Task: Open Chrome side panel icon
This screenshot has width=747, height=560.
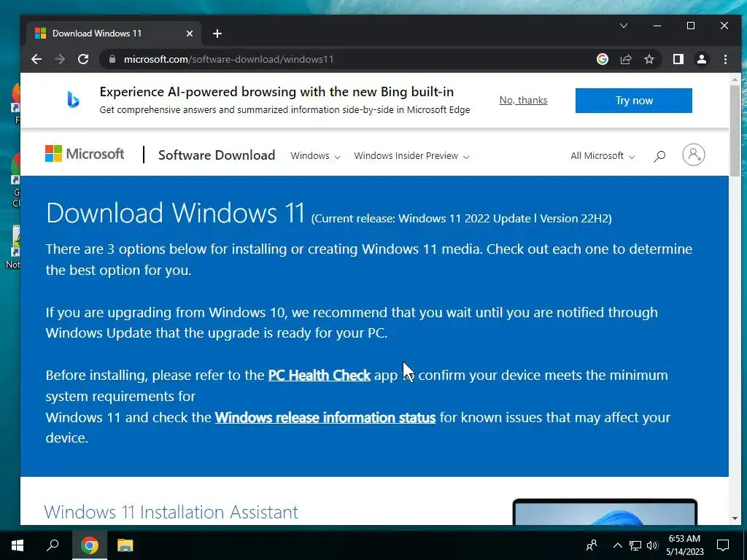Action: pyautogui.click(x=678, y=59)
